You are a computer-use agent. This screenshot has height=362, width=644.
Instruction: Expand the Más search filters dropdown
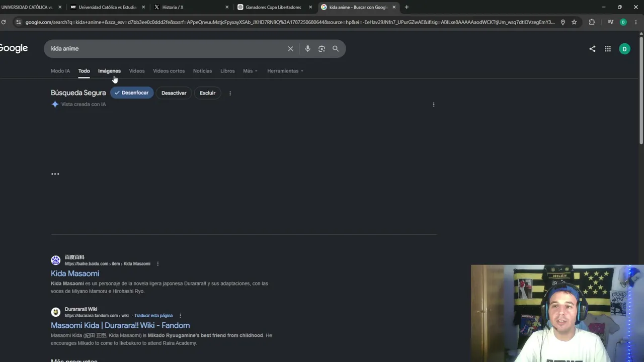pyautogui.click(x=250, y=71)
